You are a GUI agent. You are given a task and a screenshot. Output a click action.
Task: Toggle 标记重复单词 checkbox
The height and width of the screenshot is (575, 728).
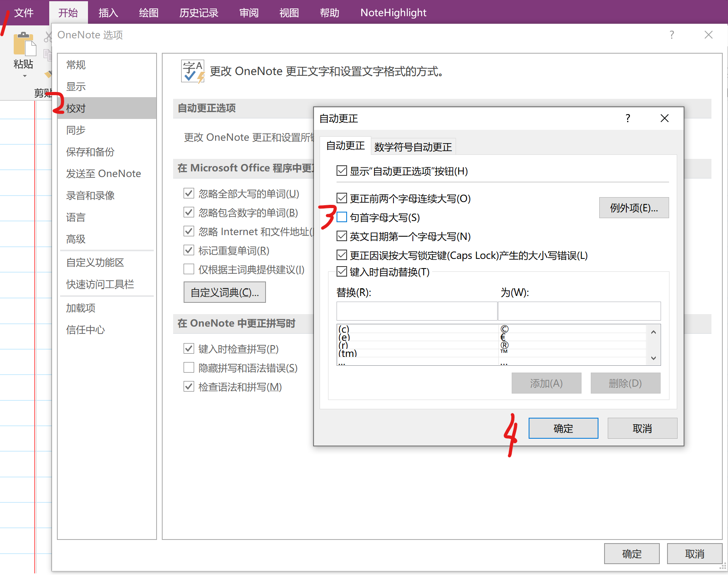pos(189,250)
